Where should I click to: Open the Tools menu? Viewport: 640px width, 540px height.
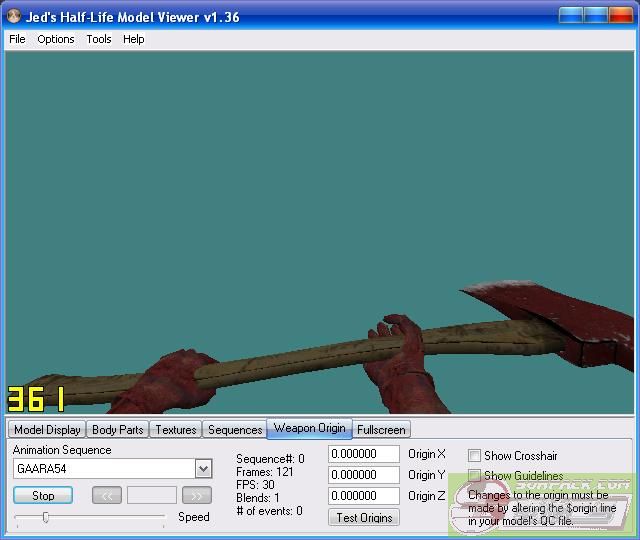99,39
